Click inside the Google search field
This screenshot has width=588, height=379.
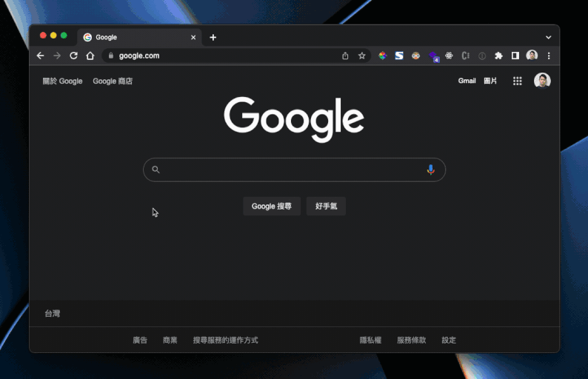(295, 170)
